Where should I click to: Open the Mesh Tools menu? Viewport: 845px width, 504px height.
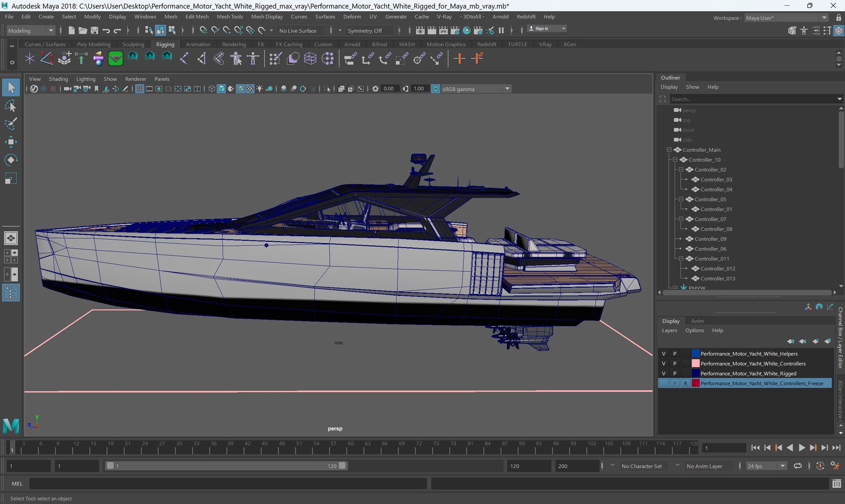pyautogui.click(x=230, y=16)
